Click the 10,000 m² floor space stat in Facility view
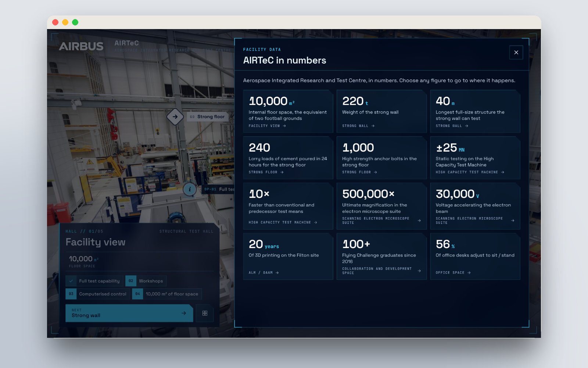 coord(84,261)
